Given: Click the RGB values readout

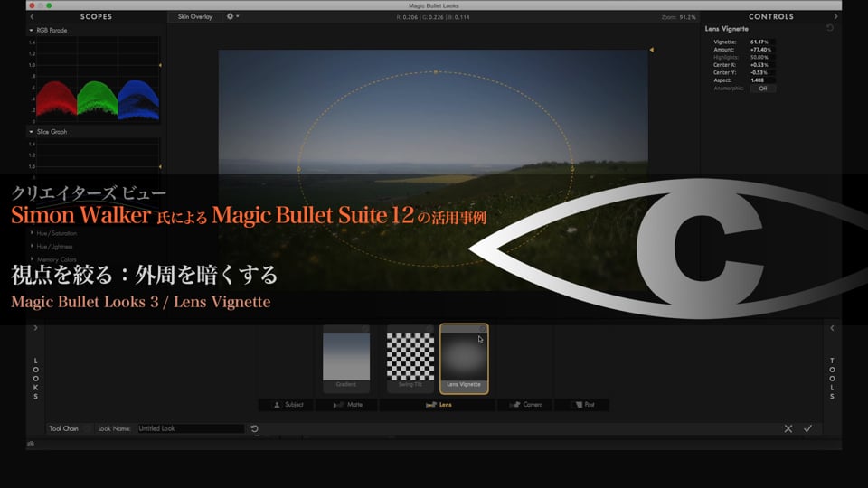Looking at the screenshot, I should pos(433,17).
